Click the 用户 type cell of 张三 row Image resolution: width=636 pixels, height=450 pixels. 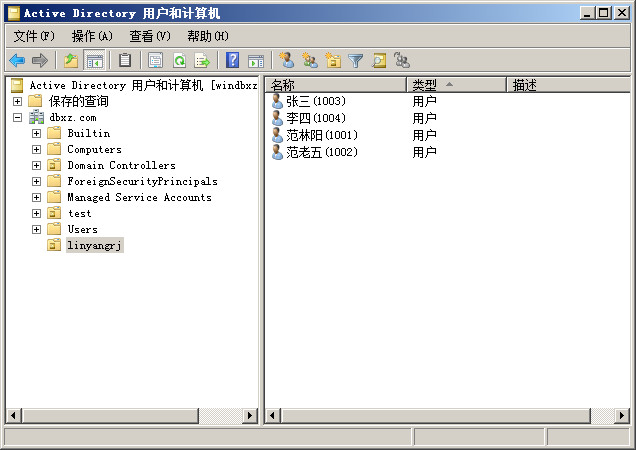424,101
